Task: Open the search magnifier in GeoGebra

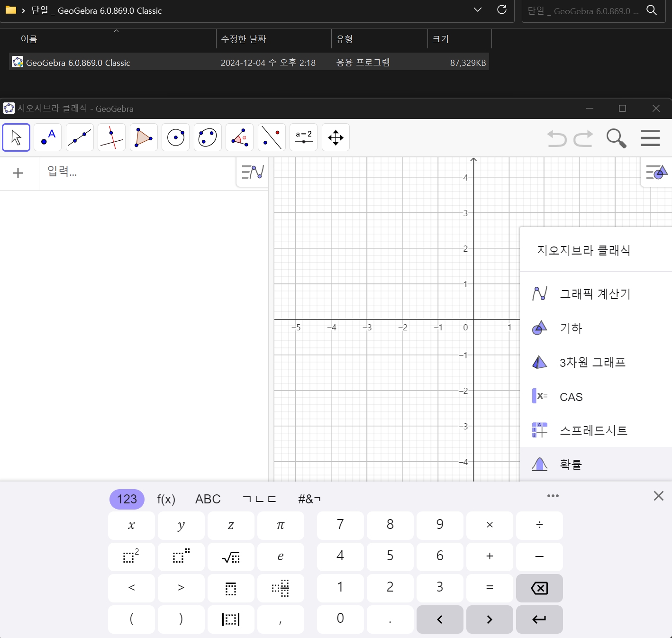Action: [x=617, y=138]
